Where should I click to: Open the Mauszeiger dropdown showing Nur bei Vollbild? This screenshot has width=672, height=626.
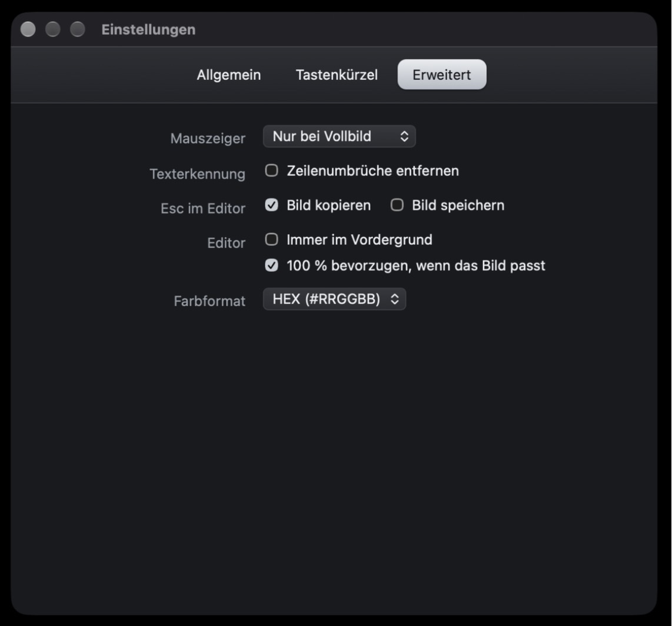coord(339,136)
